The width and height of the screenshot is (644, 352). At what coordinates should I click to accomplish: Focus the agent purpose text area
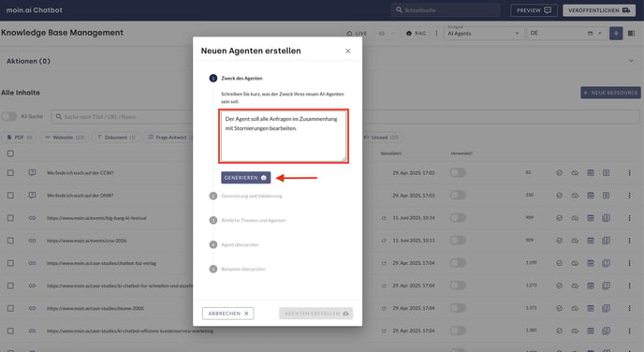pyautogui.click(x=284, y=136)
